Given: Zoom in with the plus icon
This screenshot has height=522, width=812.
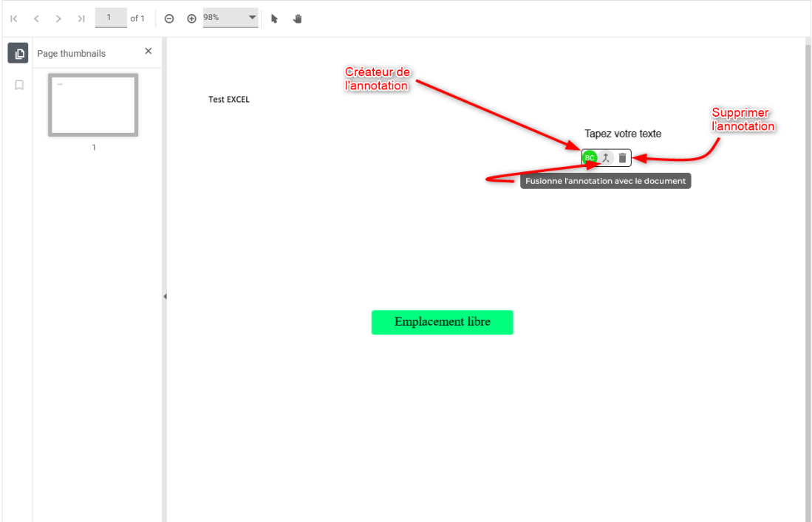Looking at the screenshot, I should click(191, 18).
